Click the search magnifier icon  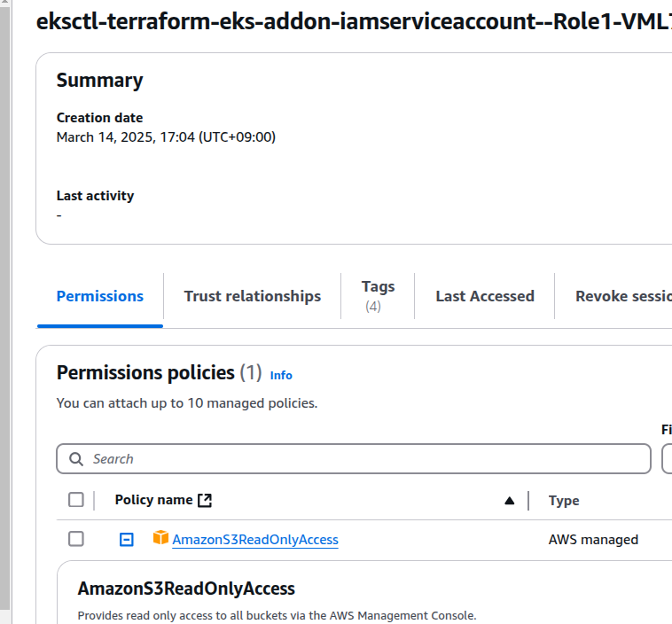[76, 459]
